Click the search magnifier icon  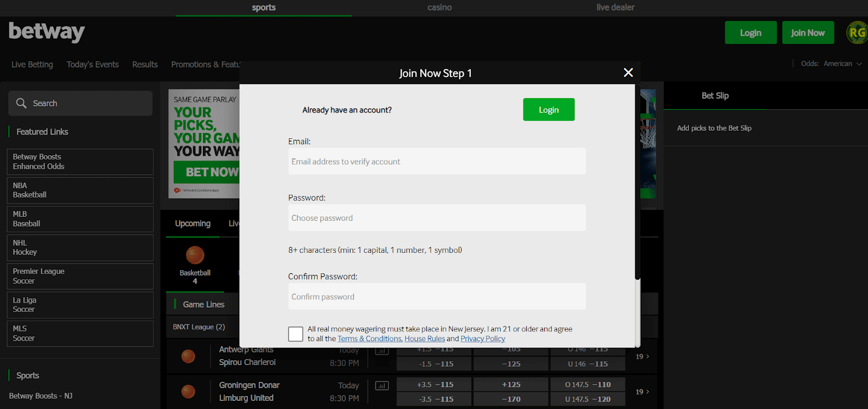[21, 103]
